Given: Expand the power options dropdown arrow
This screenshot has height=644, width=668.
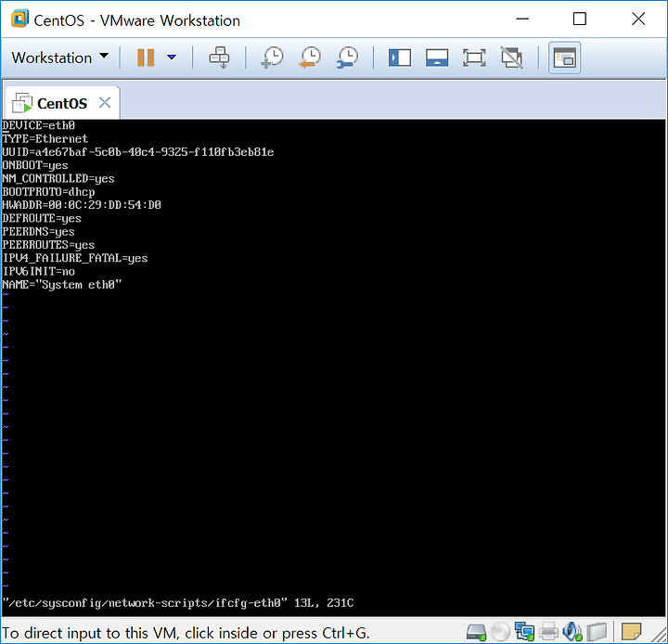Looking at the screenshot, I should click(172, 58).
